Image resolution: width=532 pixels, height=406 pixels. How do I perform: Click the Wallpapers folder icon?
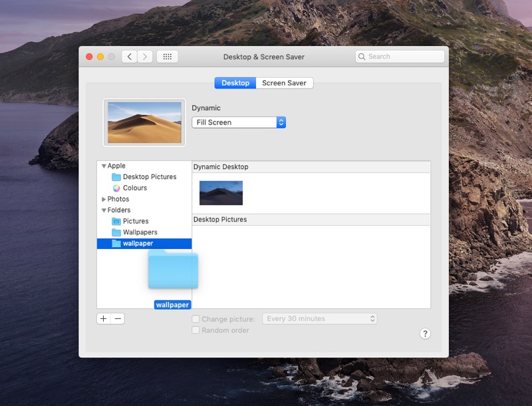(116, 232)
